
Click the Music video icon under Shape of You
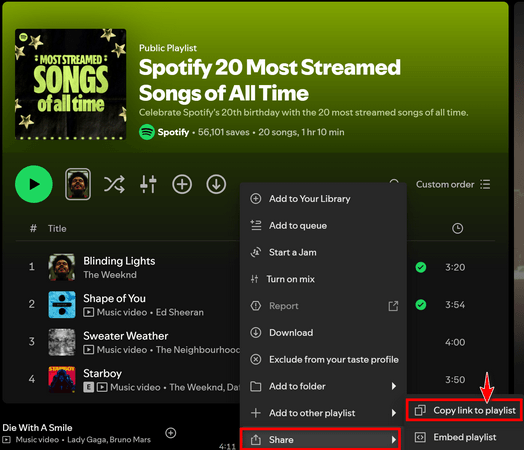pos(88,312)
